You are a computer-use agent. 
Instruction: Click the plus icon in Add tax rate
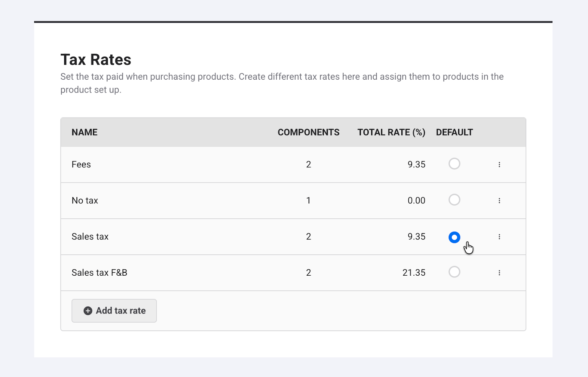click(88, 311)
